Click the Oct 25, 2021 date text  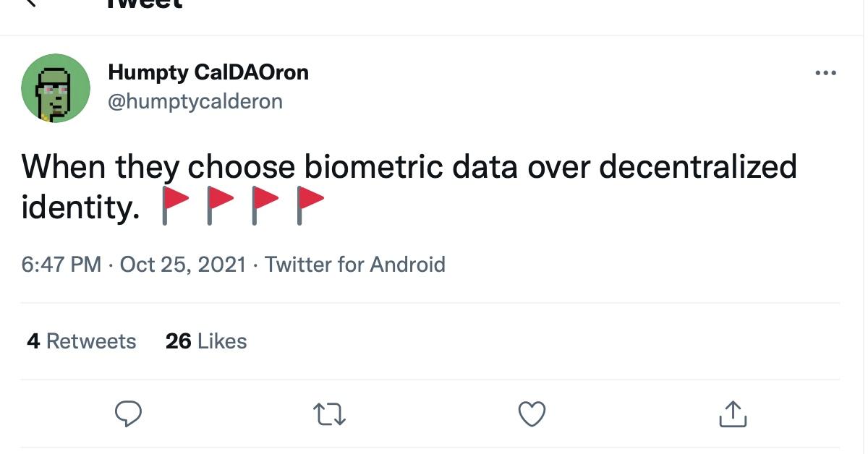[x=184, y=265]
